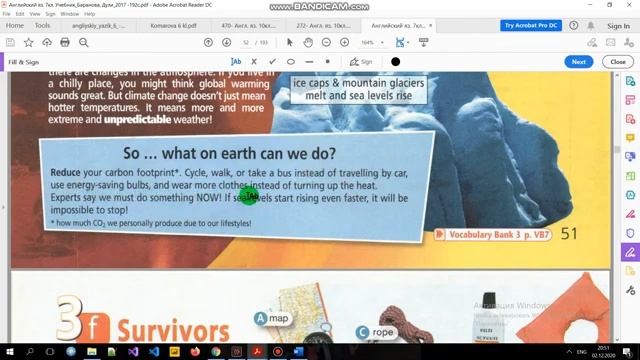The image size is (640, 360).
Task: Open Edit PDF tool in right pane
Action: tap(630, 100)
